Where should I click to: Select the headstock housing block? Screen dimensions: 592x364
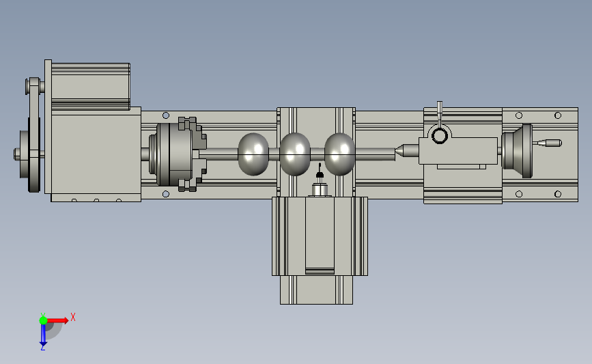(96, 153)
